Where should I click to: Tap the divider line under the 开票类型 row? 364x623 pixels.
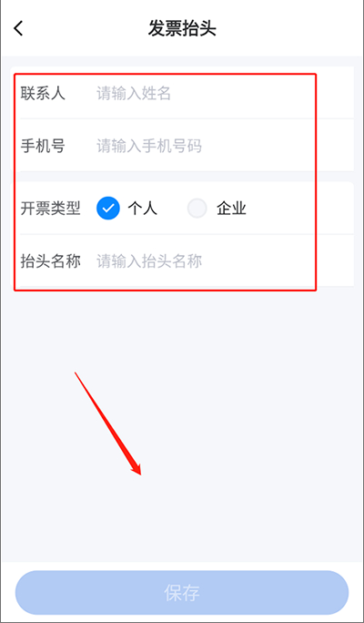coord(187,234)
